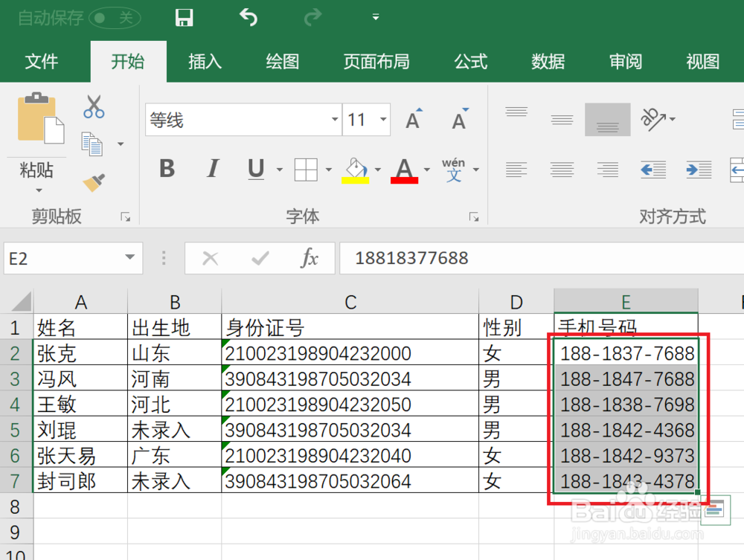Image resolution: width=744 pixels, height=560 pixels.
Task: Select the yellow Fill Color bucket icon
Action: click(x=356, y=169)
